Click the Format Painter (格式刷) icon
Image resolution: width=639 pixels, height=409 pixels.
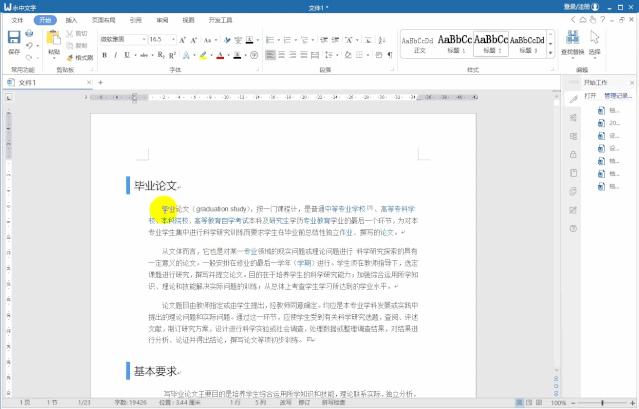[x=70, y=57]
